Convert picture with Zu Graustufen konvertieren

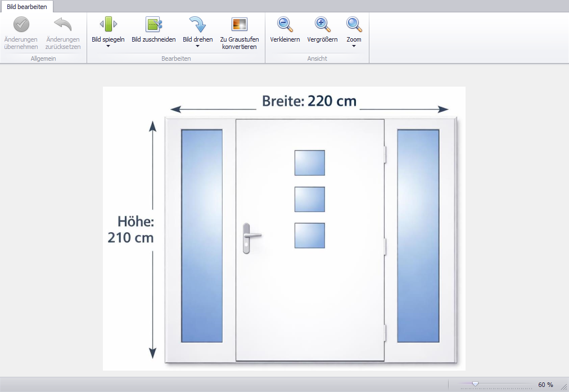tap(240, 25)
